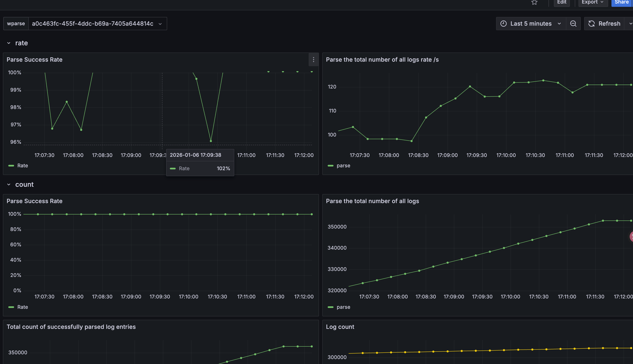This screenshot has height=364, width=633.
Task: Star the dashboard as favorite
Action: tap(534, 2)
